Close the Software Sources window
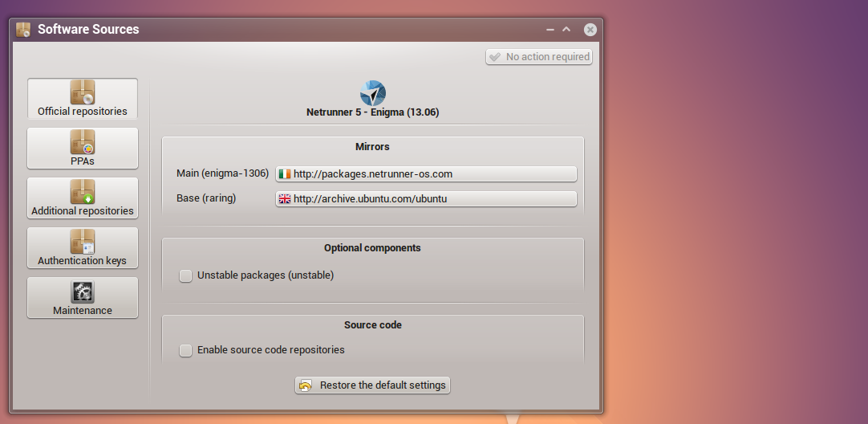868x424 pixels. click(x=590, y=30)
